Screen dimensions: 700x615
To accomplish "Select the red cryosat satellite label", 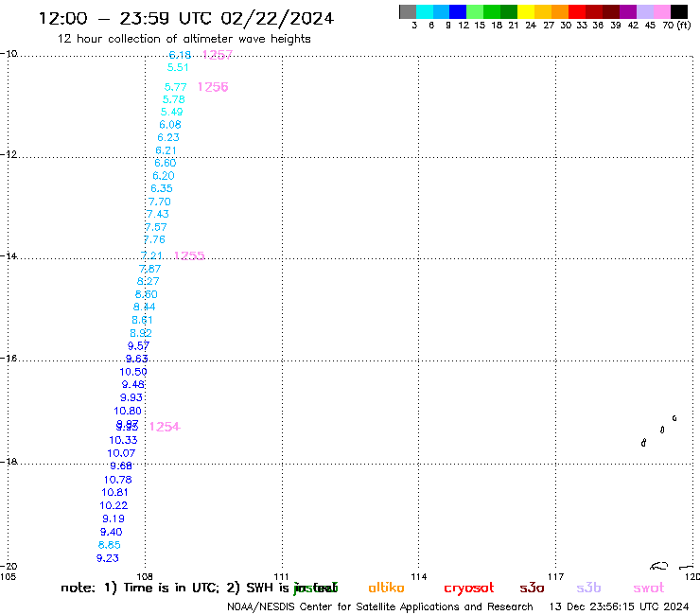I will pyautogui.click(x=469, y=589).
